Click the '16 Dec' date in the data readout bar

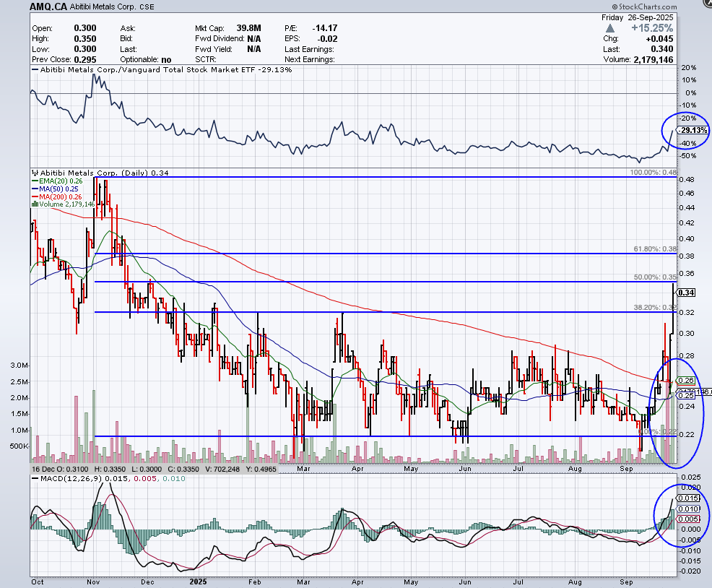(42, 469)
